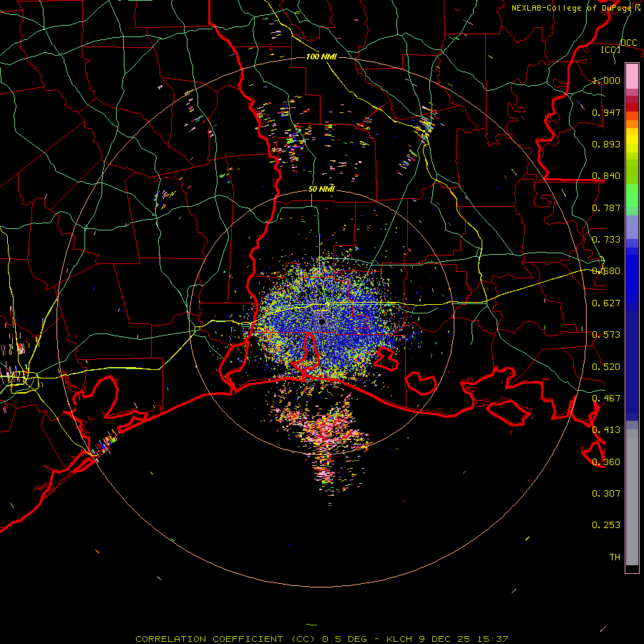Click the NEXLAB-College of DuPage credit text
The height and width of the screenshot is (644, 644).
click(571, 8)
